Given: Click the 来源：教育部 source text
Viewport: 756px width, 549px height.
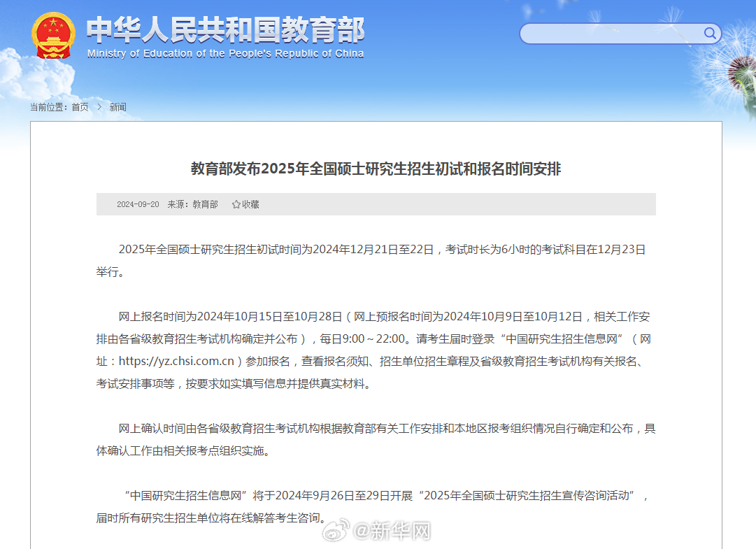Looking at the screenshot, I should click(x=192, y=204).
